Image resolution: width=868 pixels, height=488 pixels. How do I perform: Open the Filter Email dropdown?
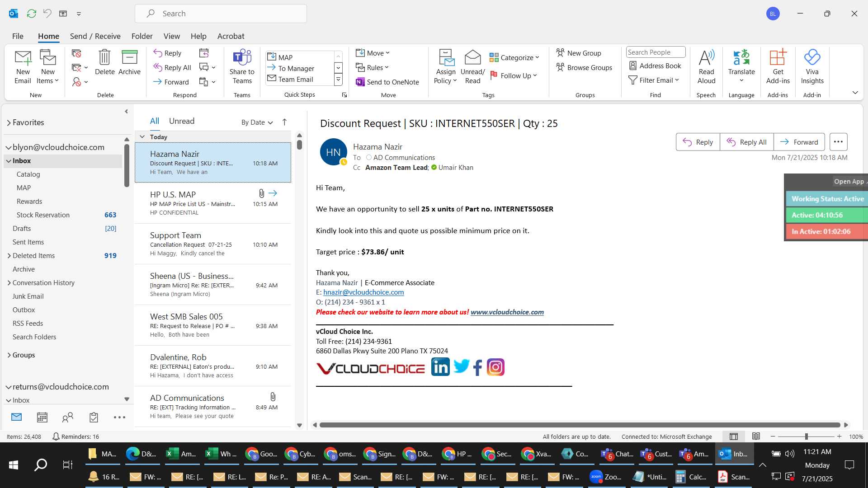(x=654, y=80)
